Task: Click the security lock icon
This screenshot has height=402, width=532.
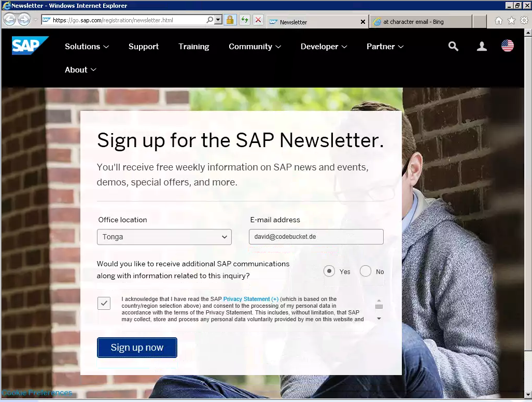Action: point(230,20)
